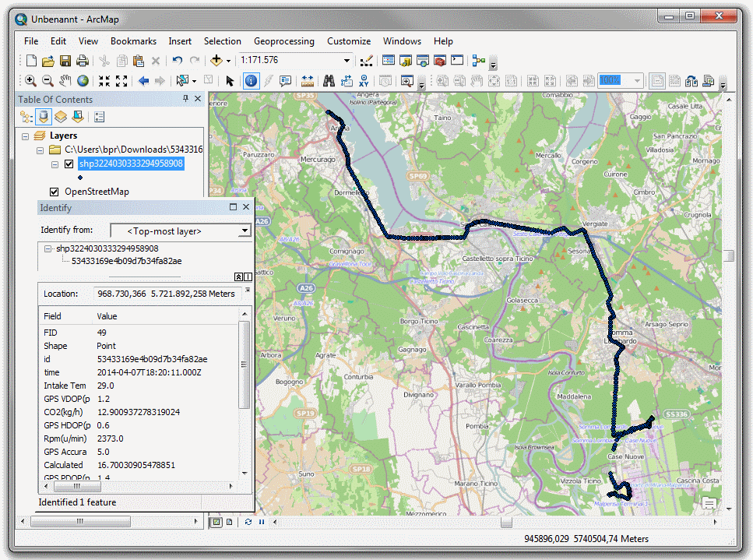
Task: Click the Go To XY tool
Action: tap(364, 81)
